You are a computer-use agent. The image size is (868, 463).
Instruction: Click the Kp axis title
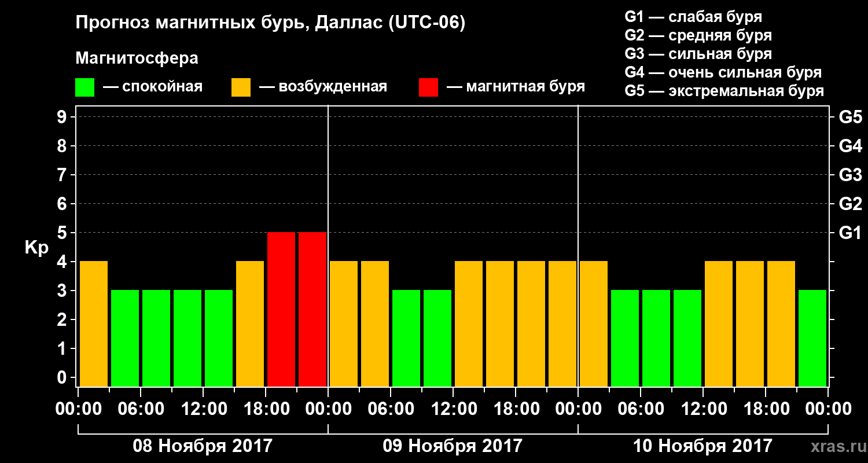(36, 247)
